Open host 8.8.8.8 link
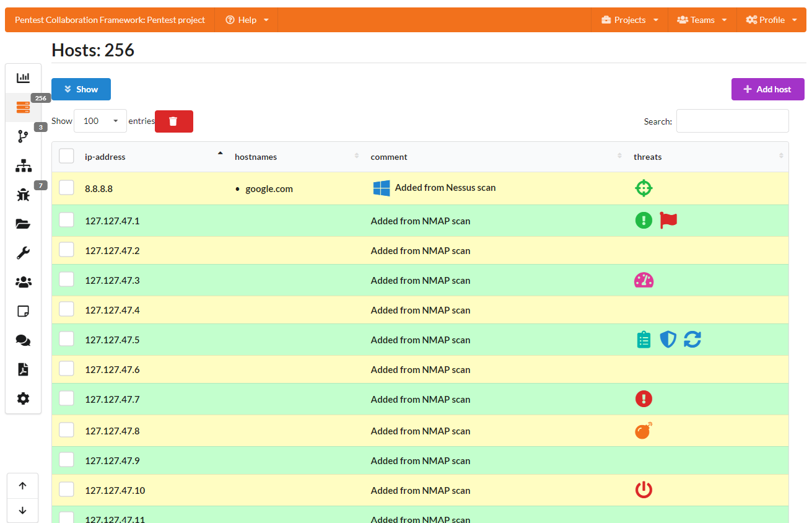This screenshot has width=812, height=523. (98, 188)
